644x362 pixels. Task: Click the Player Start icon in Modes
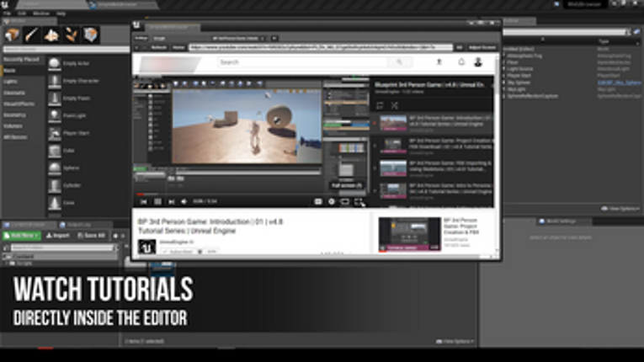[x=54, y=133]
